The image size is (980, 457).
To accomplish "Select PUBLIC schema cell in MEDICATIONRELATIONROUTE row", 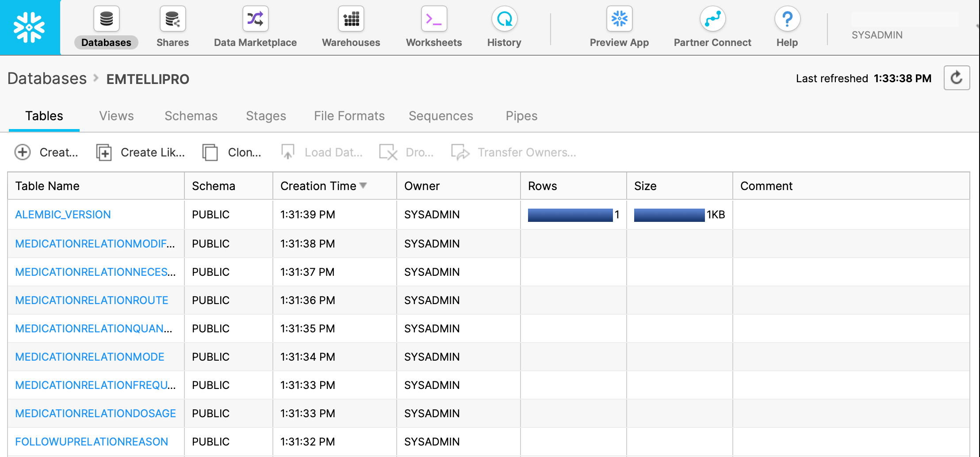I will (x=228, y=300).
